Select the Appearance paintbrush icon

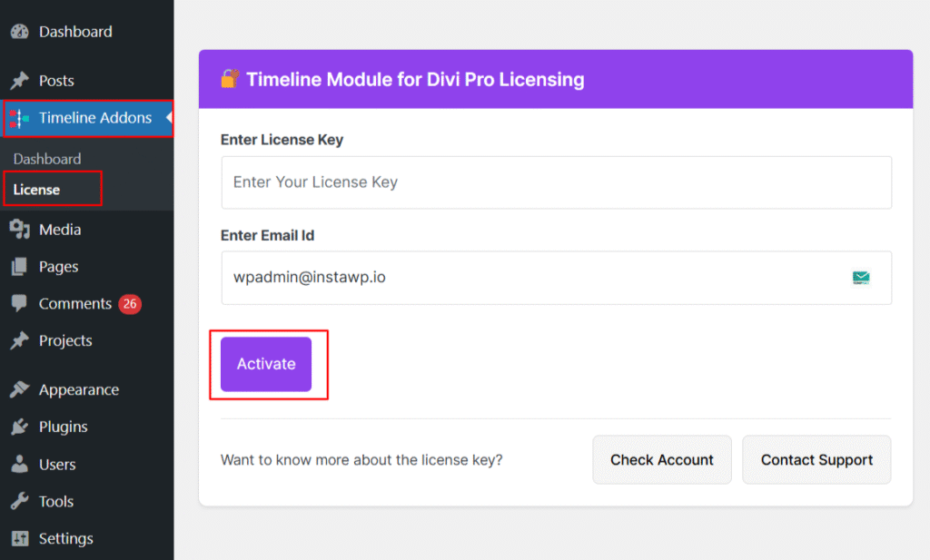(18, 388)
